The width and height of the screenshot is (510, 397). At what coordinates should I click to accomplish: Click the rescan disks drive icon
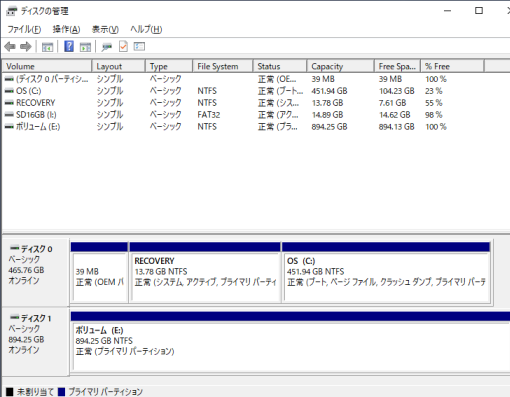[107, 47]
